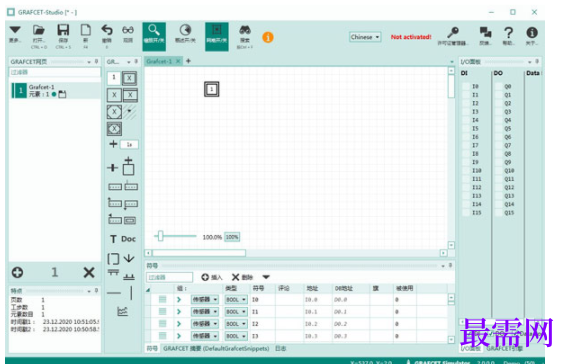Viewport: 572px width, 364px height.
Task: Switch to GRAFCET DefaultGrafcetSnippets tab
Action: [x=216, y=349]
